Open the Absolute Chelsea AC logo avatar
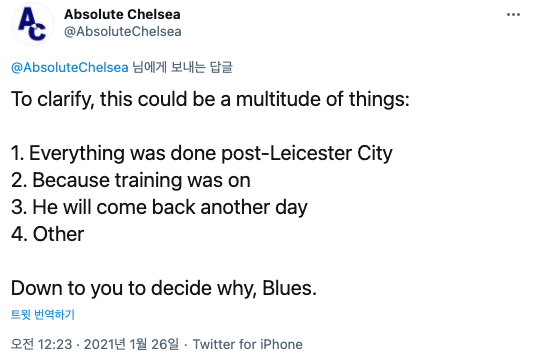 click(33, 24)
